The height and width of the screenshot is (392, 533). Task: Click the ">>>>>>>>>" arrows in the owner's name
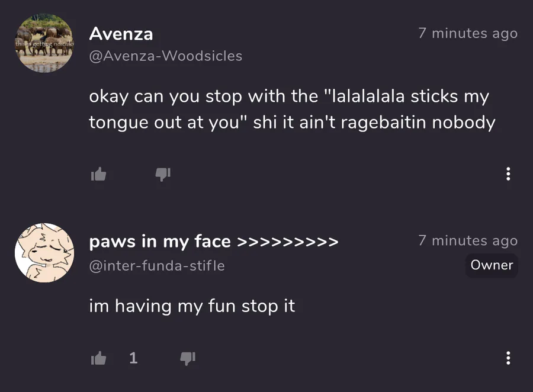point(287,242)
